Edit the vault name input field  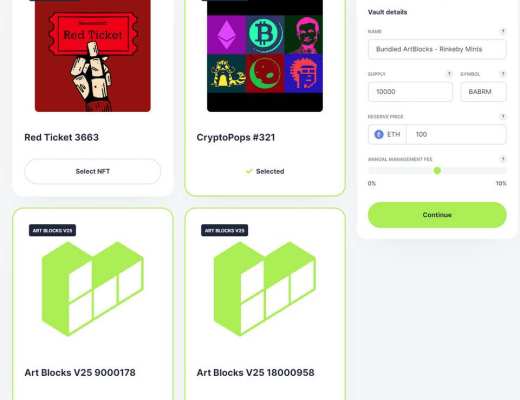pos(437,49)
